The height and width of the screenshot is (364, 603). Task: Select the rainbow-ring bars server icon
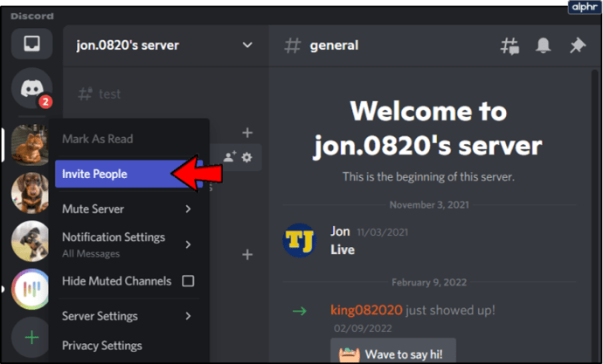(x=30, y=289)
